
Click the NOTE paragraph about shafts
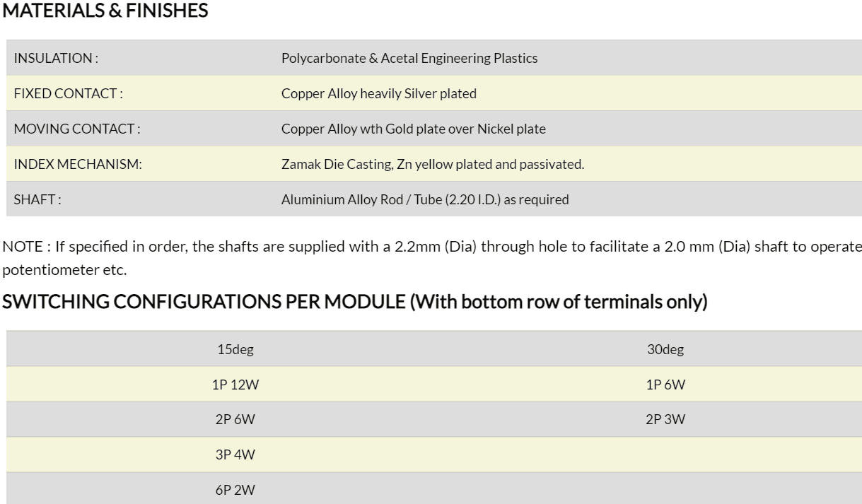(432, 259)
